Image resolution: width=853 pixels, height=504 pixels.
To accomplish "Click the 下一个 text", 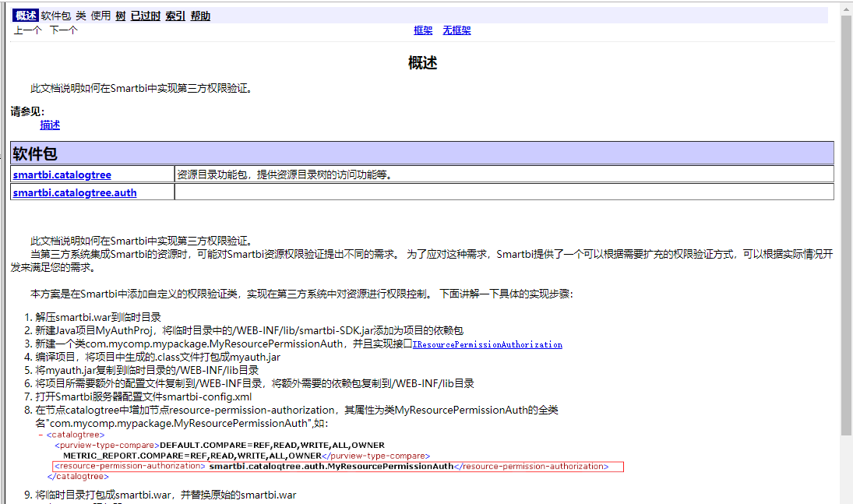I will coord(64,30).
